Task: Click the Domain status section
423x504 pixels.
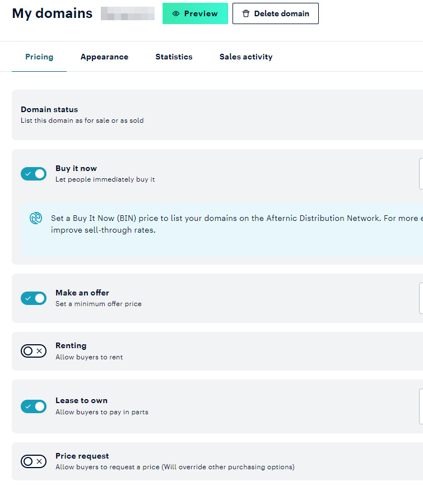Action: (217, 115)
